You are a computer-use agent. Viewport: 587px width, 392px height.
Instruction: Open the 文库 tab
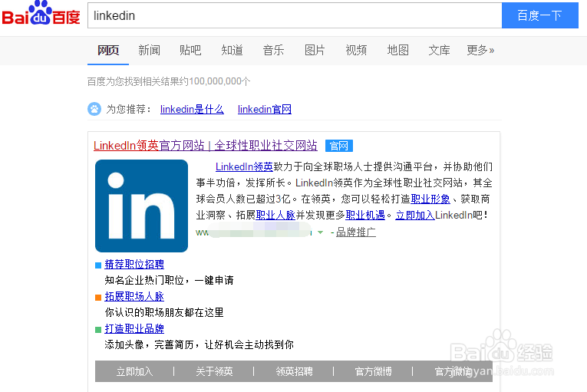(x=439, y=50)
